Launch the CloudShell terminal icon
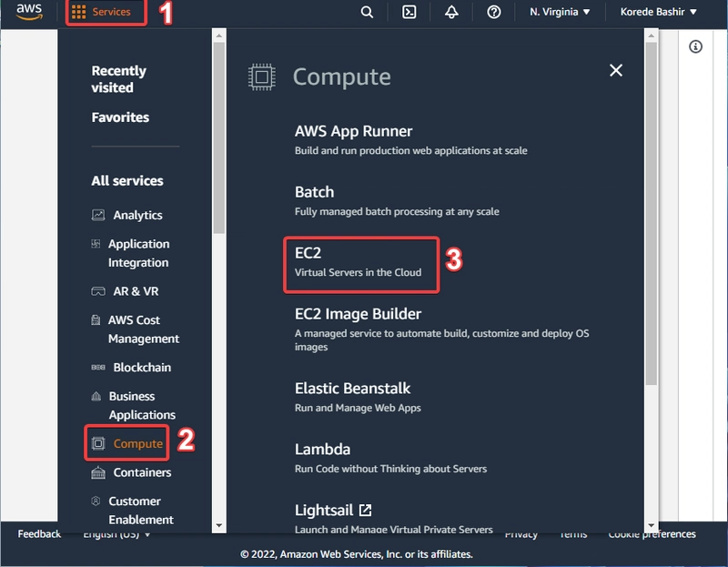 (x=409, y=12)
